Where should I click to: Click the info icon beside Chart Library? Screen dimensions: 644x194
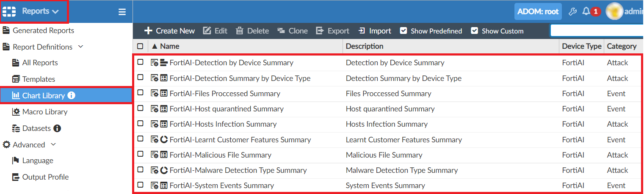click(x=71, y=95)
